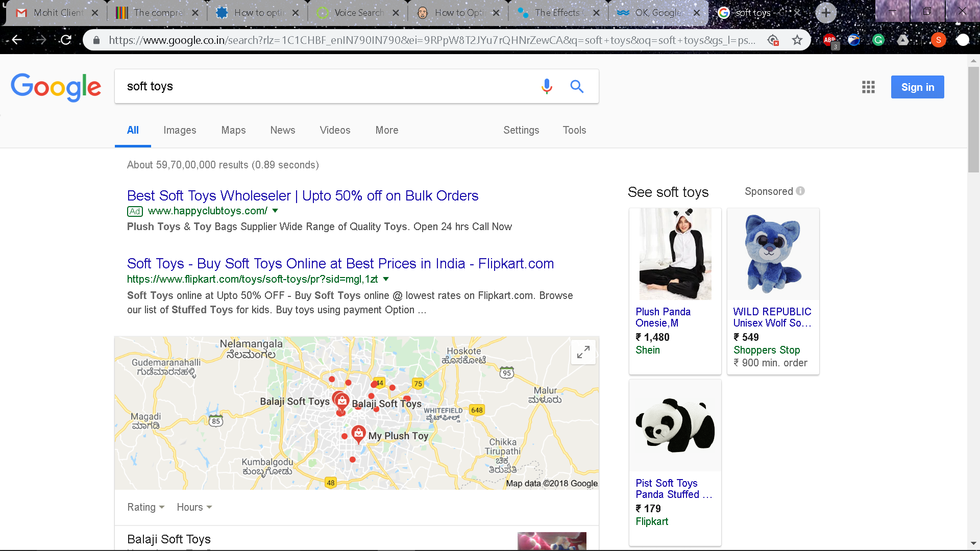980x551 pixels.
Task: Click the blue wolf toy image
Action: click(773, 254)
